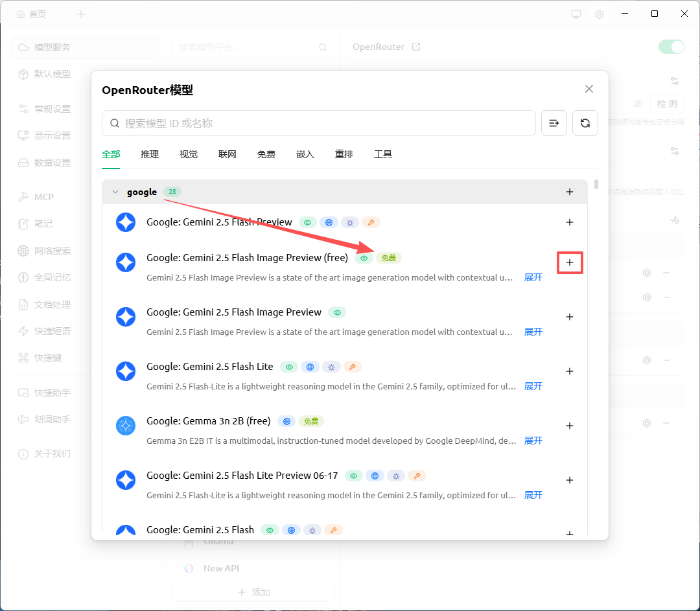This screenshot has height=611, width=700.
Task: Toggle the OpenRouter provider switch
Action: [671, 47]
